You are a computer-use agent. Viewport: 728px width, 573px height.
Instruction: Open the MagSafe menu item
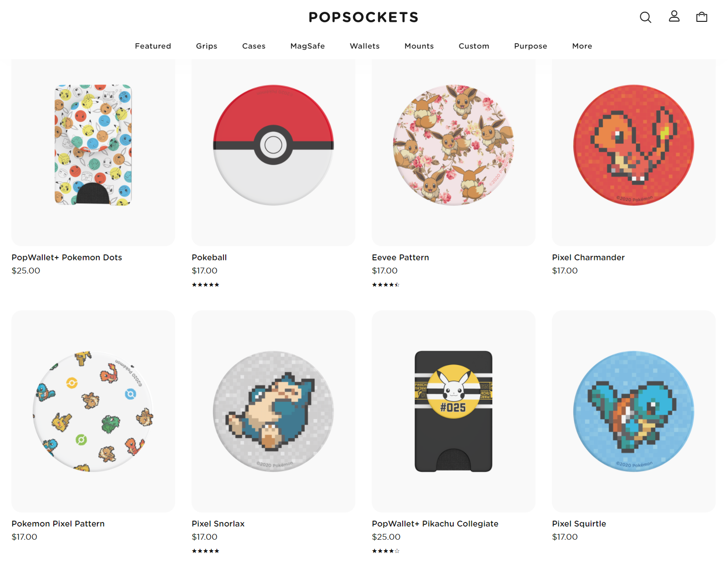tap(308, 46)
